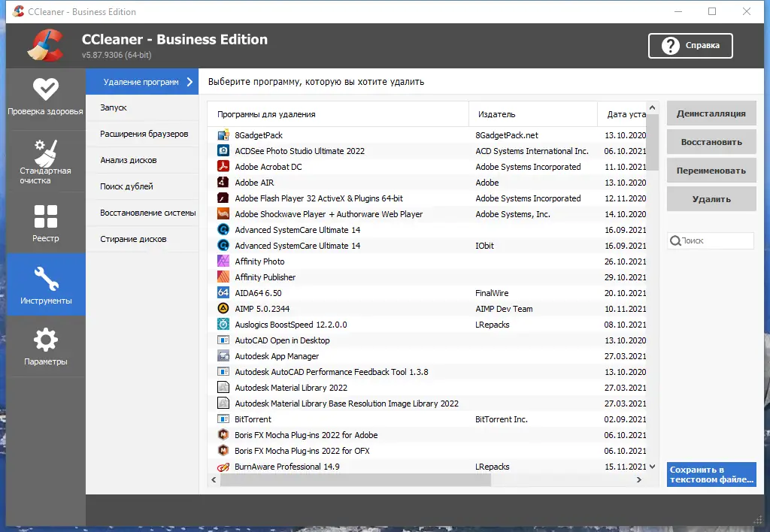
Task: Click the ACDSee Photo Studio icon
Action: tap(223, 151)
